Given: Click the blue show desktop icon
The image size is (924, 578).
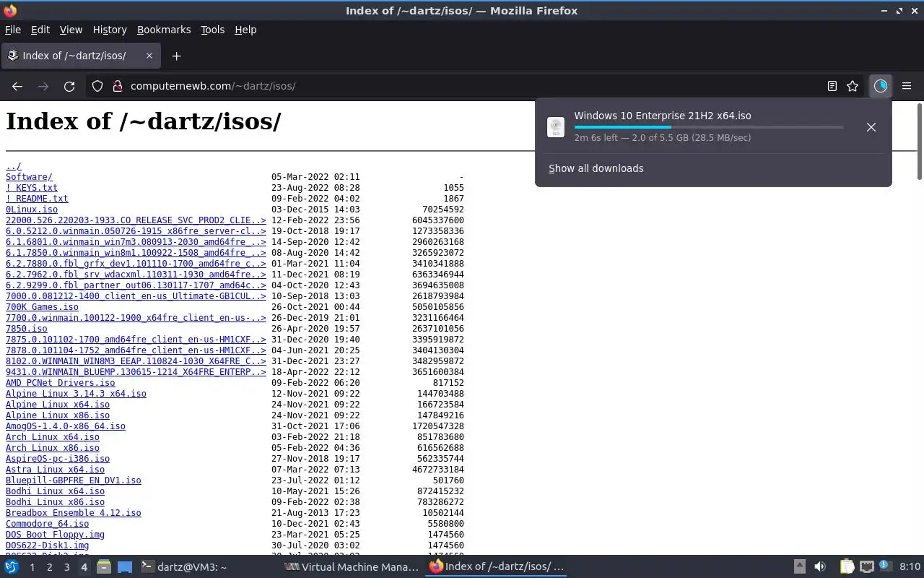Looking at the screenshot, I should pyautogui.click(x=125, y=567).
